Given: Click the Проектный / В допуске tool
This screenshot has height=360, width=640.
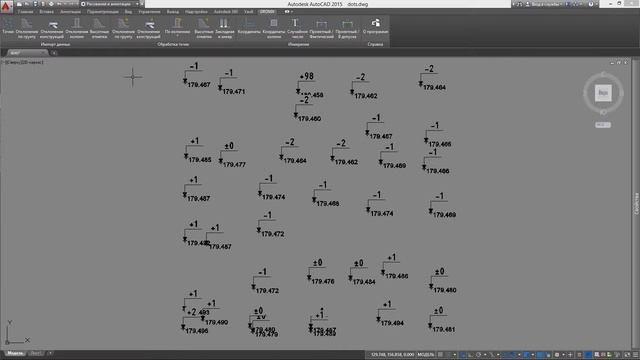Looking at the screenshot, I should pyautogui.click(x=347, y=28).
